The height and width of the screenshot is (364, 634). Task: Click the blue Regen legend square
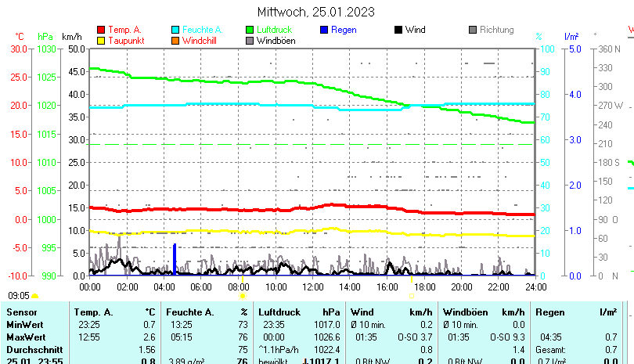pyautogui.click(x=324, y=30)
